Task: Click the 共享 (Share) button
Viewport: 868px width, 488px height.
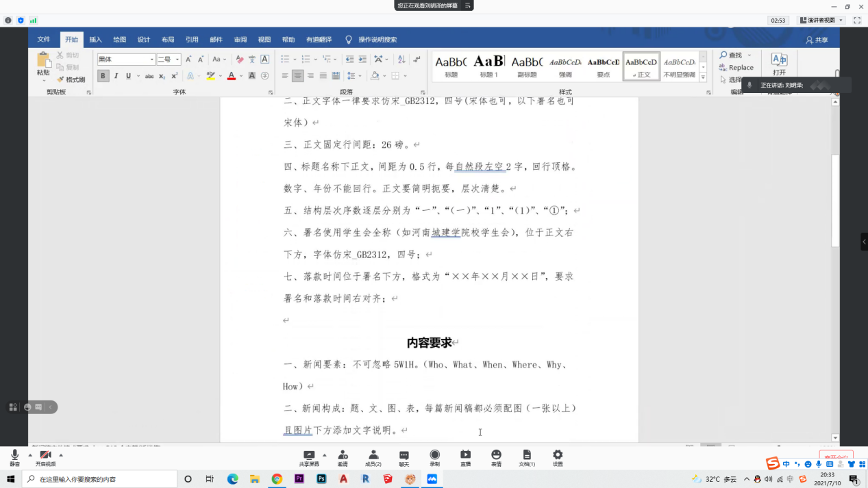Action: (817, 40)
